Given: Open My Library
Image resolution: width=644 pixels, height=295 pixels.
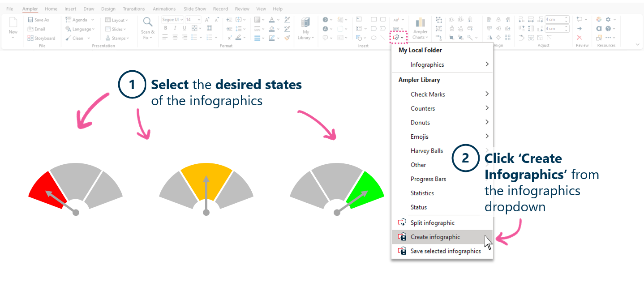Looking at the screenshot, I should [305, 28].
